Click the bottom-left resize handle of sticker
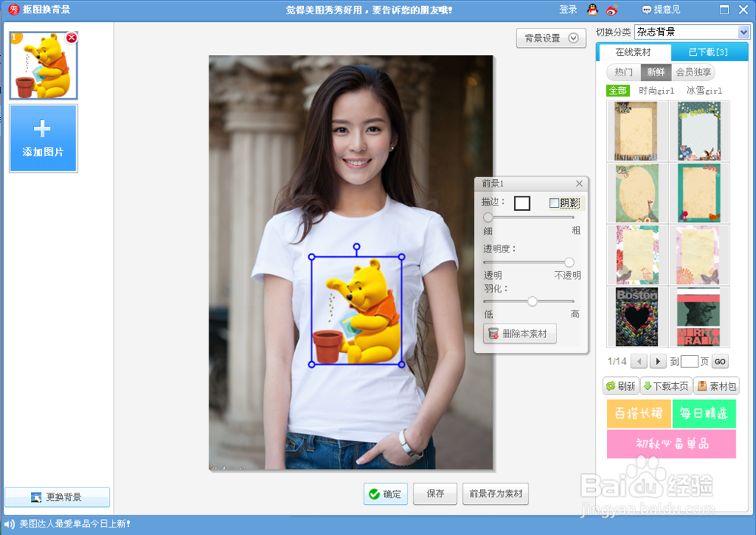756x535 pixels. point(311,364)
